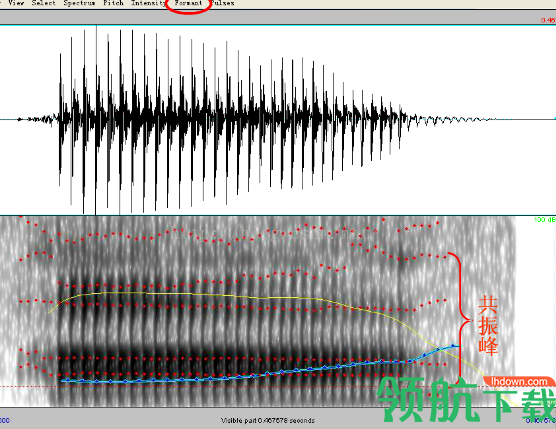Open the Intensity menu
Image resolution: width=556 pixels, height=429 pixels.
(x=148, y=3)
